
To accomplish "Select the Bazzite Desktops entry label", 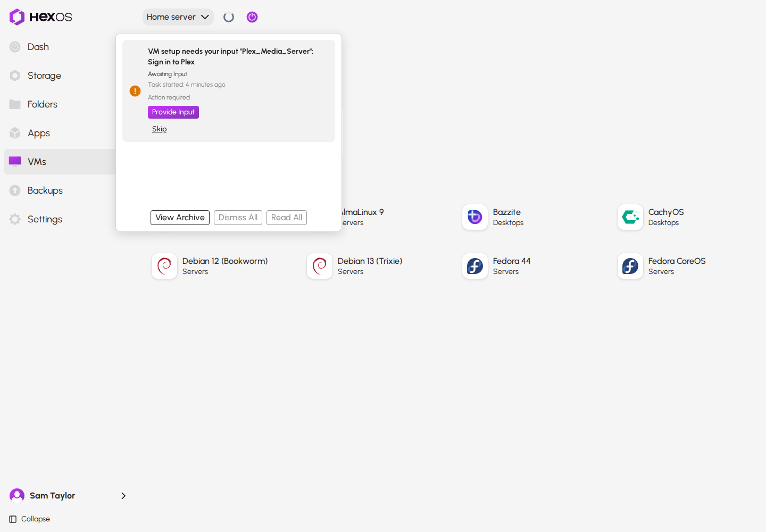I will pyautogui.click(x=508, y=217).
